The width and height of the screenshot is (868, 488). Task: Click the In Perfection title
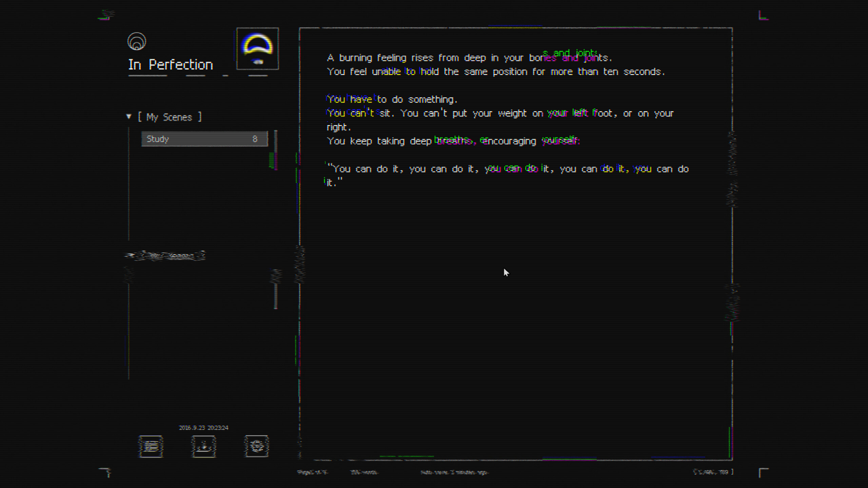point(171,64)
